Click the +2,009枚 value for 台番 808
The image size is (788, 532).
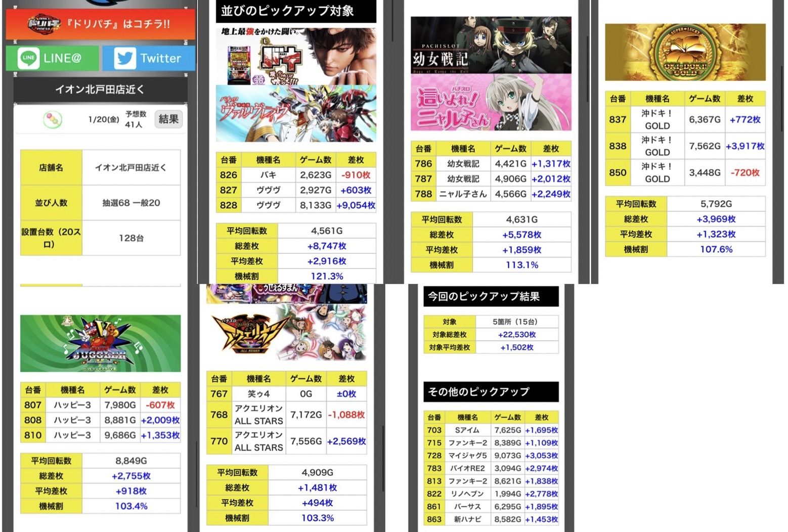160,420
